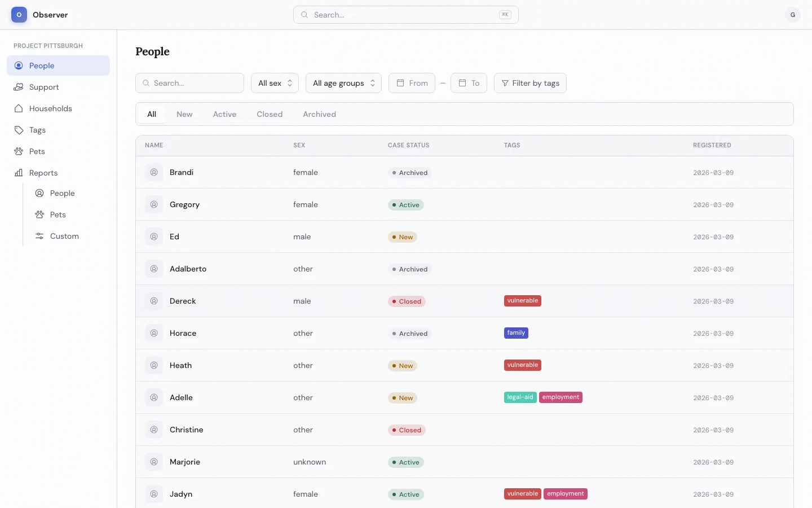Screen dimensions: 812x508
Task: Click Adalberto's avatar icon
Action: [x=154, y=269]
